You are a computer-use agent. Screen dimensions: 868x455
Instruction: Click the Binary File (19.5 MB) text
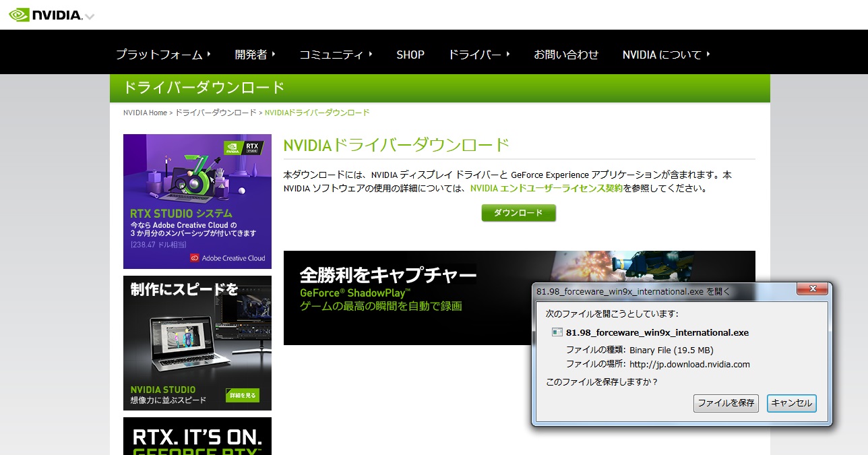[x=671, y=350]
